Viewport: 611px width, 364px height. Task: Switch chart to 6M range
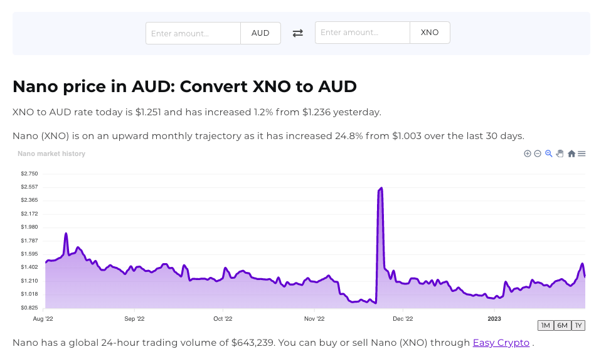pyautogui.click(x=562, y=325)
